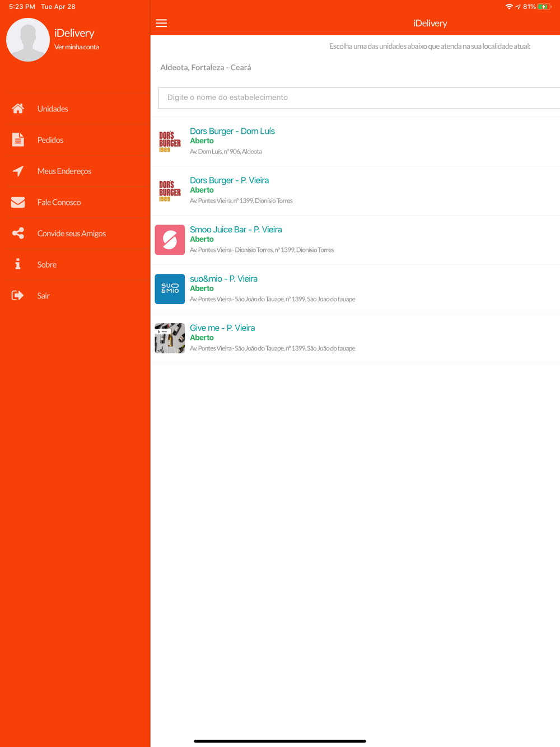Tap the Wi-Fi status icon
The image size is (560, 747).
tap(509, 7)
